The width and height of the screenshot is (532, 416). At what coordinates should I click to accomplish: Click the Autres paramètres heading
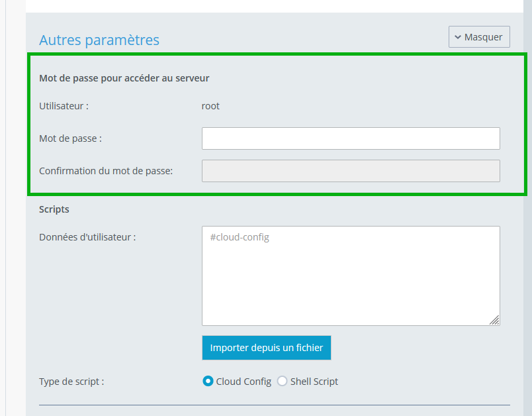point(99,40)
